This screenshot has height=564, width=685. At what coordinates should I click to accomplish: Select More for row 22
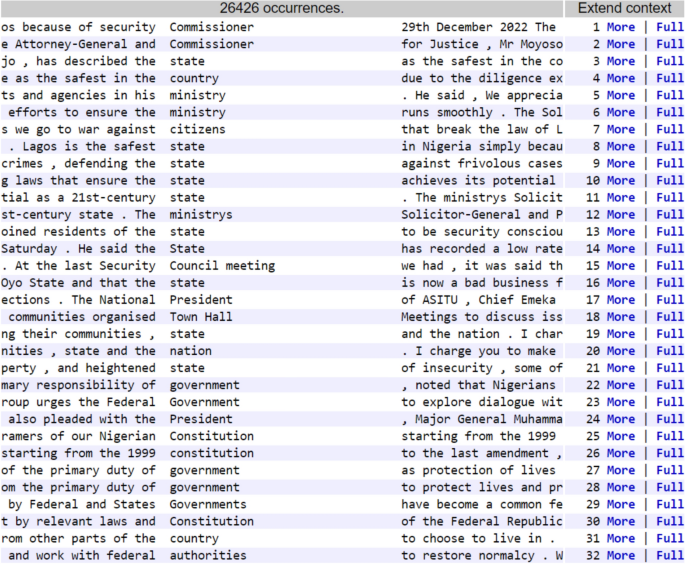click(620, 385)
